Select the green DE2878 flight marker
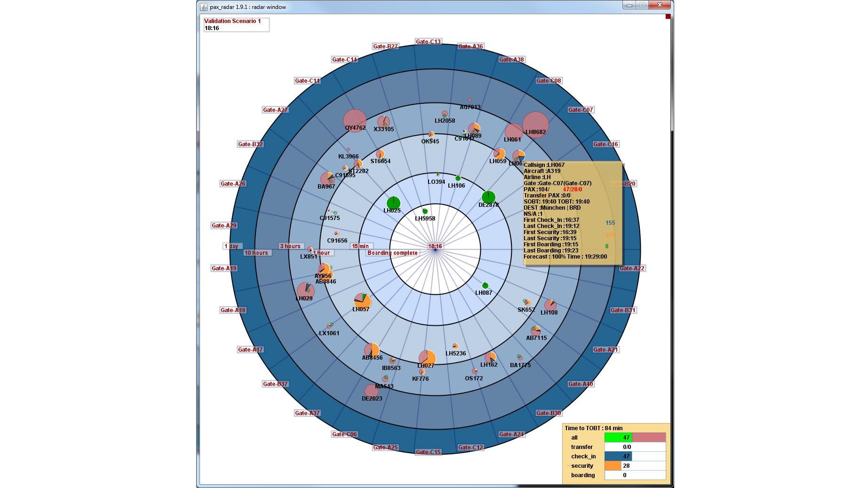The image size is (868, 488). pyautogui.click(x=488, y=196)
